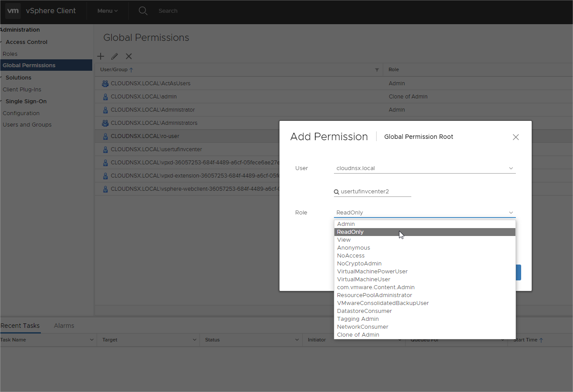
Task: Click the VMware vm logo
Action: pyautogui.click(x=13, y=11)
